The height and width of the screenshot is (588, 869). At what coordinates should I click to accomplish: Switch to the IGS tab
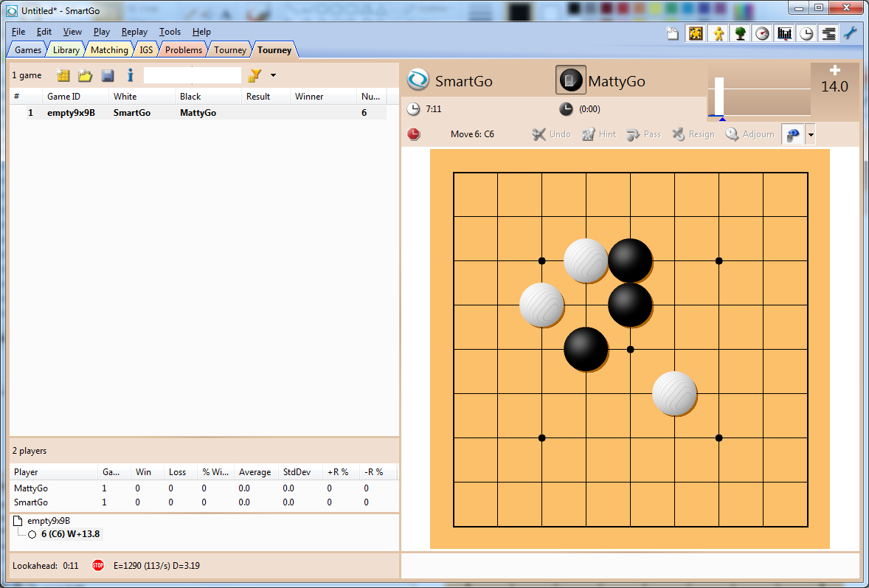click(x=146, y=50)
